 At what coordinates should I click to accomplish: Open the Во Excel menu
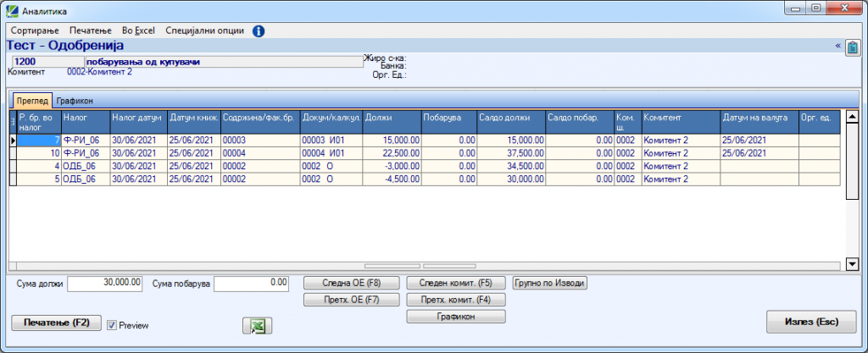pyautogui.click(x=139, y=31)
